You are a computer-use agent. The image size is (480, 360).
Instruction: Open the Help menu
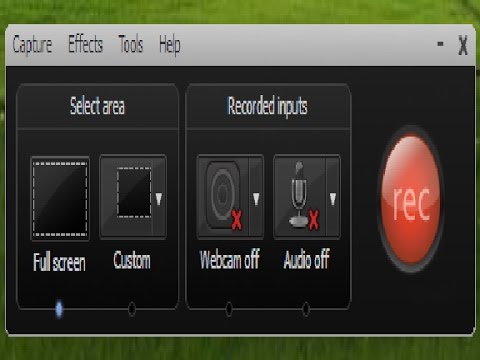170,45
